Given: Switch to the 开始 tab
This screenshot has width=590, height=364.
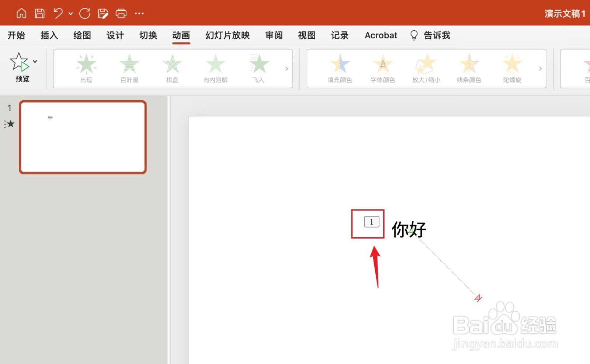Looking at the screenshot, I should 16,35.
